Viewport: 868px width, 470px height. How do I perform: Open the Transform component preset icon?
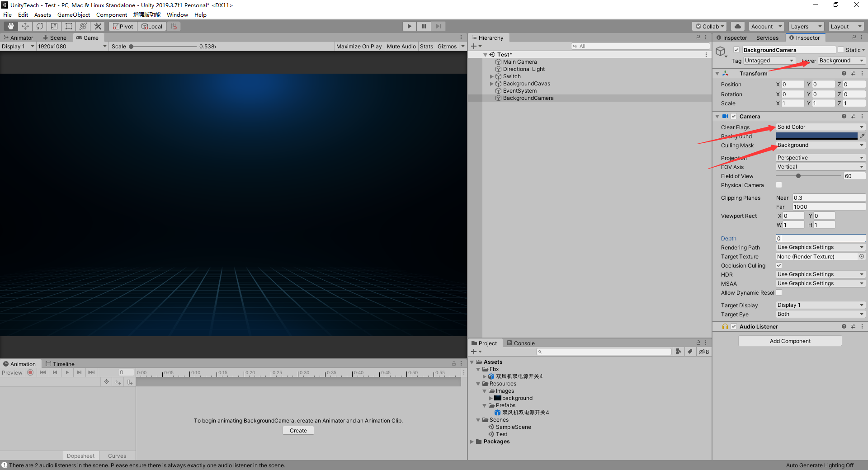tap(853, 73)
